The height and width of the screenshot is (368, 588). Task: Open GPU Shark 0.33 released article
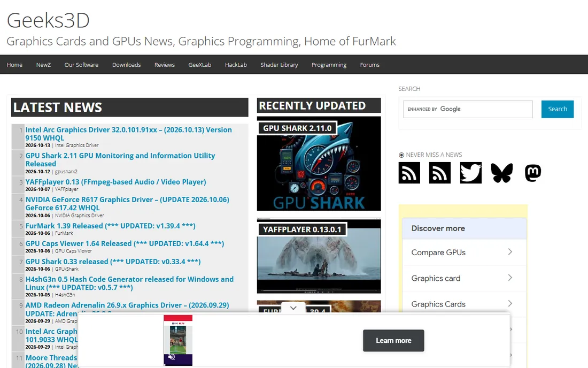pyautogui.click(x=113, y=262)
